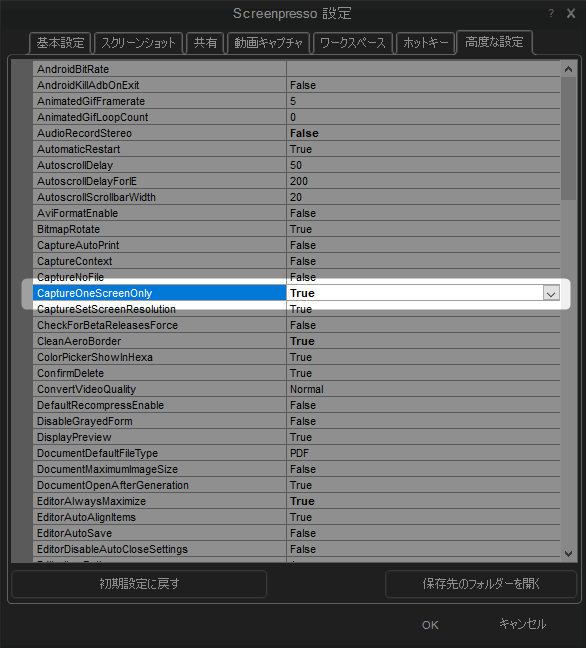The image size is (586, 648).
Task: Select the EditorAutoSave property
Action: (159, 534)
